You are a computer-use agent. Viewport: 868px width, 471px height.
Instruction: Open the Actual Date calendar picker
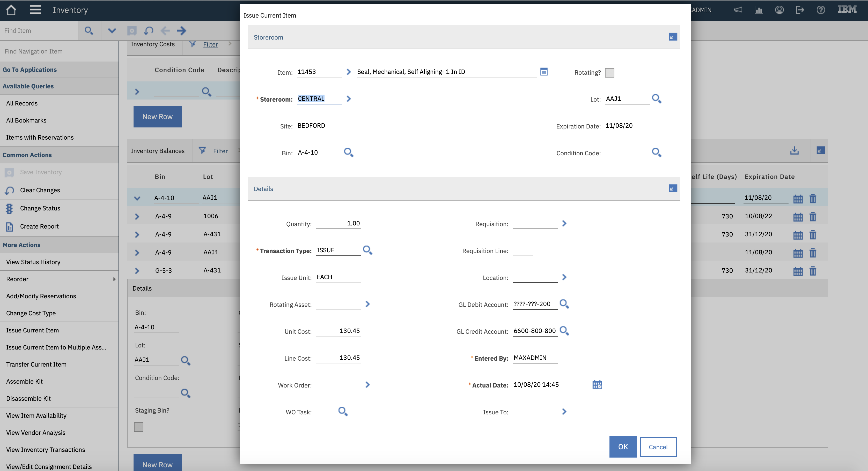[597, 384]
